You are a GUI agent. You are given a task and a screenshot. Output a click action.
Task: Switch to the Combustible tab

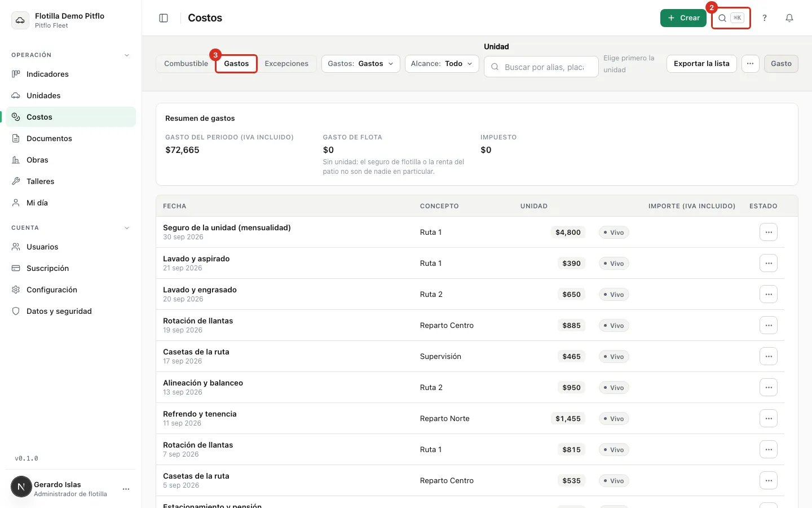[186, 64]
